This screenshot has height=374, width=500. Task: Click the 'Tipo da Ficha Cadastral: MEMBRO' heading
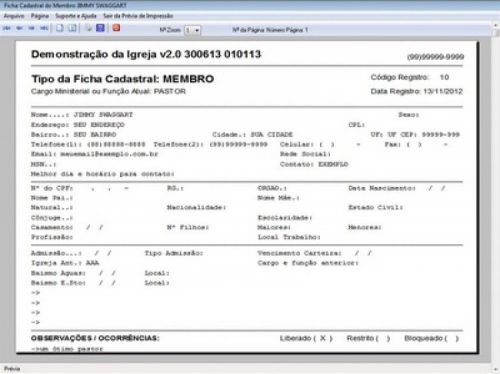[x=123, y=79]
